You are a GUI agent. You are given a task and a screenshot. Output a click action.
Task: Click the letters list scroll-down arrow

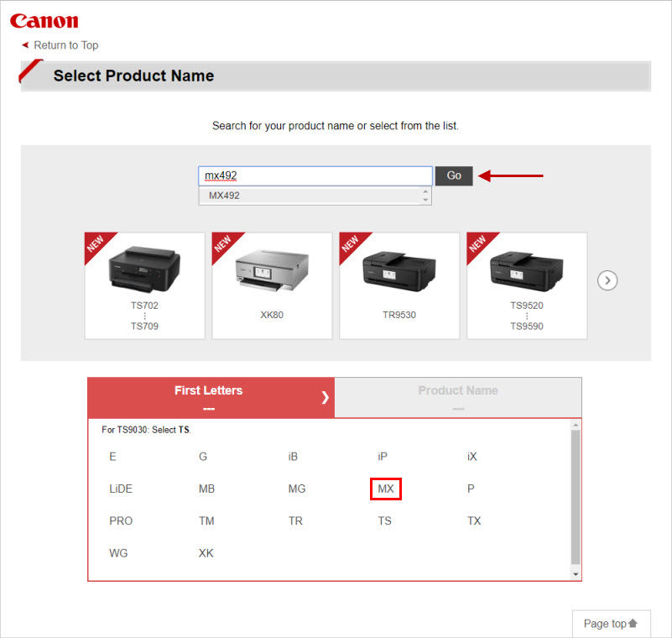[576, 574]
